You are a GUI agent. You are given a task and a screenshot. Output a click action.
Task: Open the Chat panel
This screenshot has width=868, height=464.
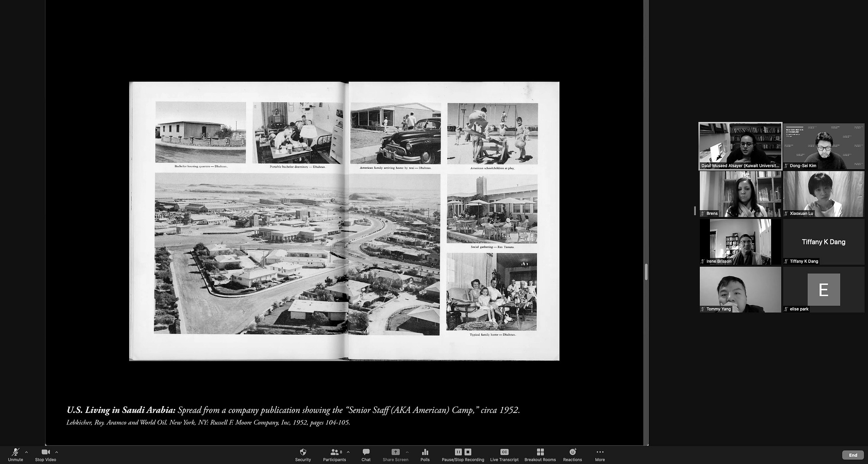point(366,455)
